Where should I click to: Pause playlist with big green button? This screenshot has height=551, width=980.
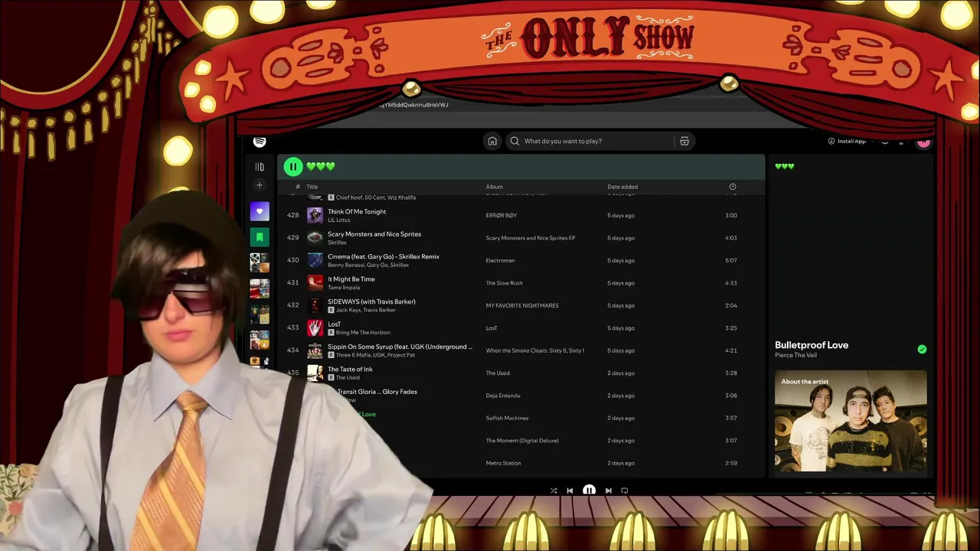(293, 166)
